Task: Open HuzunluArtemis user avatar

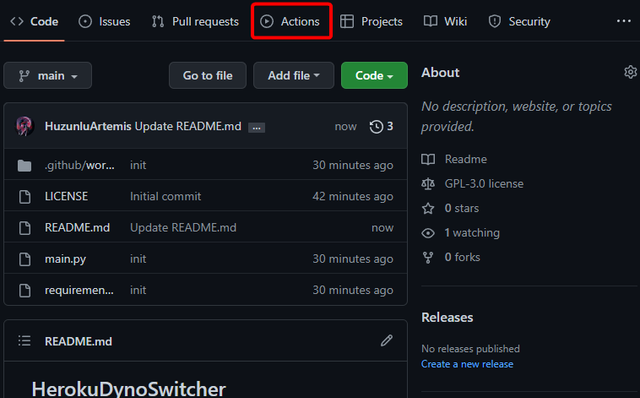Action: point(24,126)
